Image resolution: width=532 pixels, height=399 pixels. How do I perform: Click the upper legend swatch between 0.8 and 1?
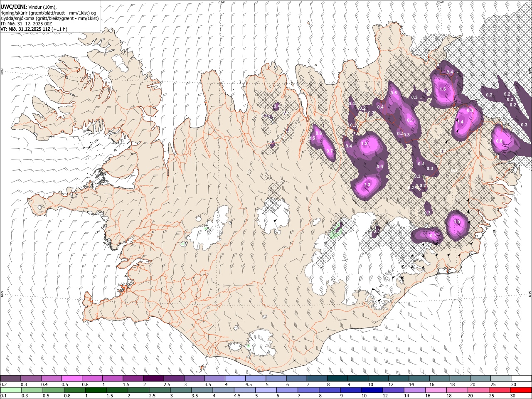tap(92, 379)
